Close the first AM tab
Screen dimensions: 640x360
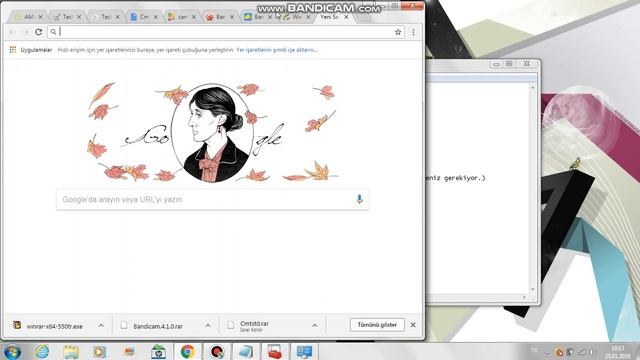[40, 17]
